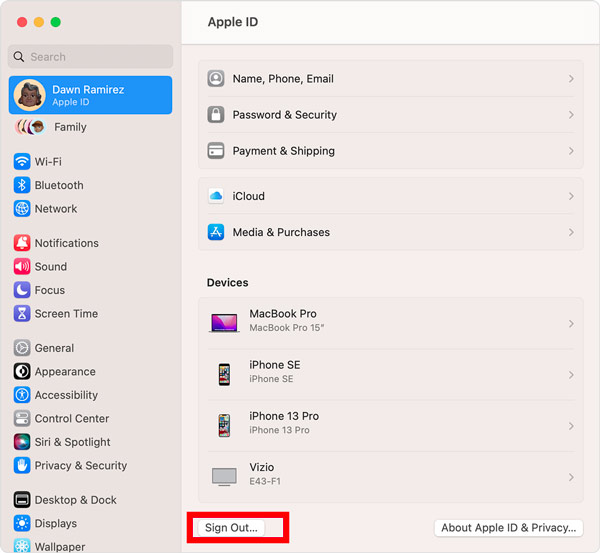Viewport: 600px width, 553px height.
Task: Click the iCloud cloud icon
Action: pos(216,196)
